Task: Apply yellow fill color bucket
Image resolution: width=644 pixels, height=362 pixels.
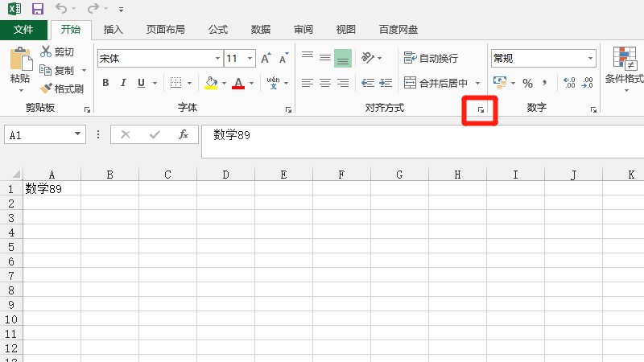Action: [x=211, y=83]
